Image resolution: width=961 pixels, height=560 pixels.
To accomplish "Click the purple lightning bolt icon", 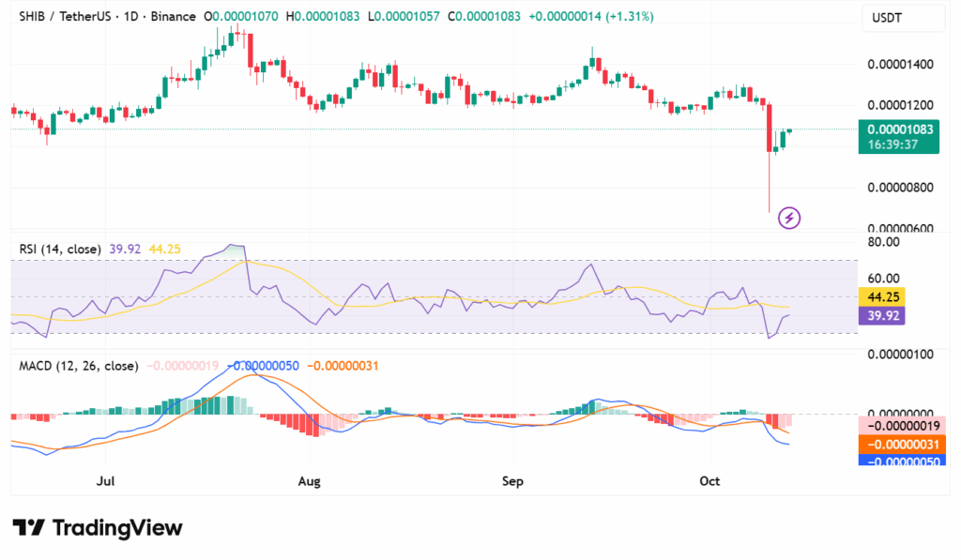I will tap(790, 218).
